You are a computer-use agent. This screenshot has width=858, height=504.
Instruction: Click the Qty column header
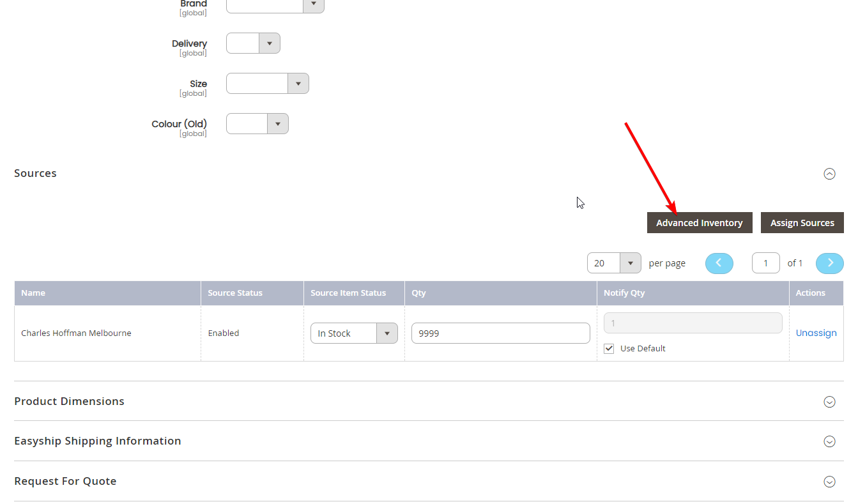pyautogui.click(x=501, y=293)
